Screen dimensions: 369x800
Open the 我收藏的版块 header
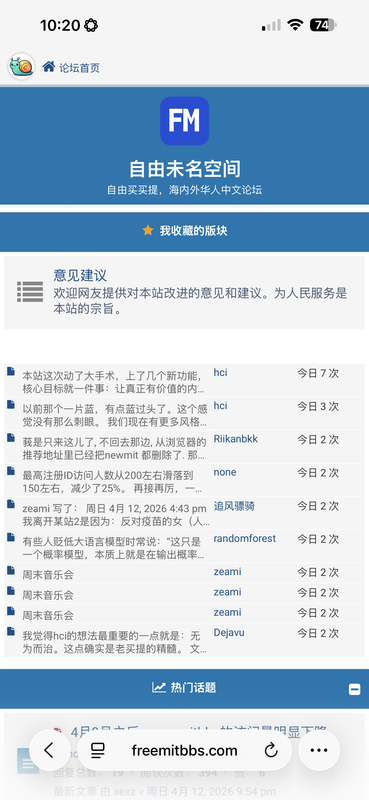193,231
